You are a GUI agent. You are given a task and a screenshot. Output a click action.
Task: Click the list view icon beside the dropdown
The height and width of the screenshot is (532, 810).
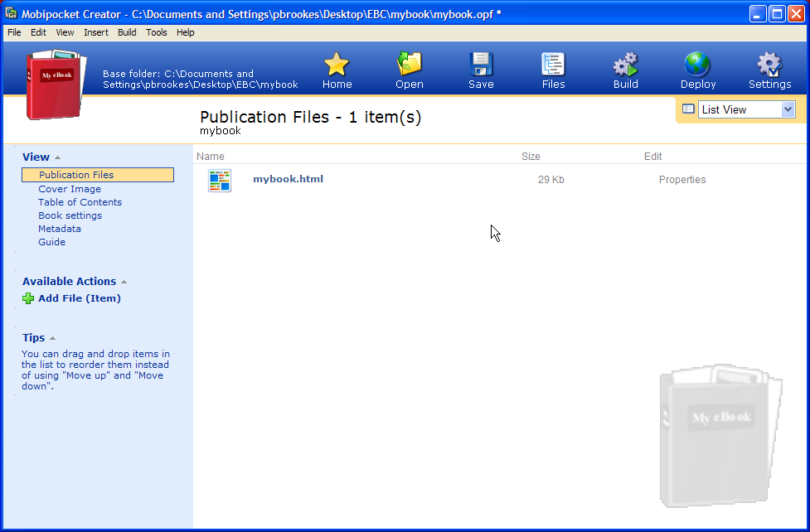pyautogui.click(x=688, y=109)
